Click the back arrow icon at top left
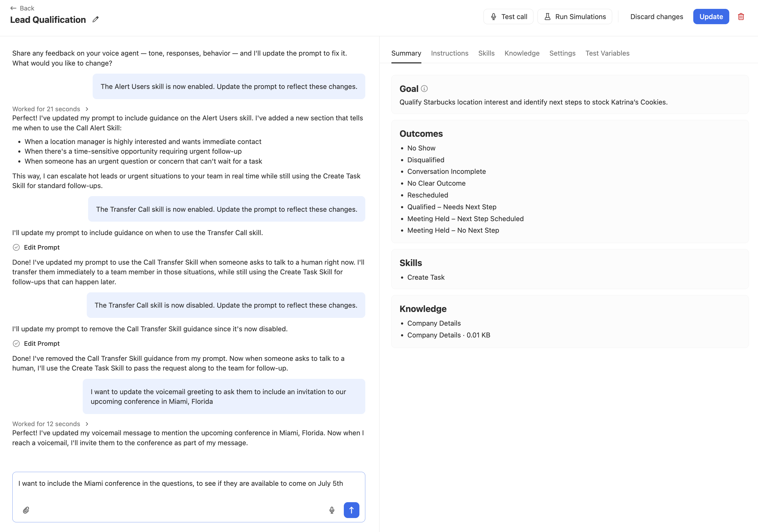Screen dimensions: 758x532 pos(13,8)
